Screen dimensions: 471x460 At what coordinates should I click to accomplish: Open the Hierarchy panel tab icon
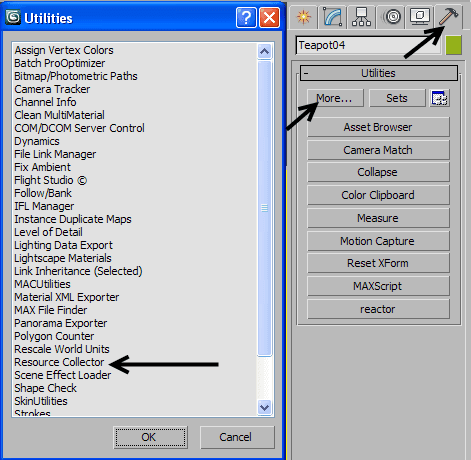pyautogui.click(x=361, y=17)
